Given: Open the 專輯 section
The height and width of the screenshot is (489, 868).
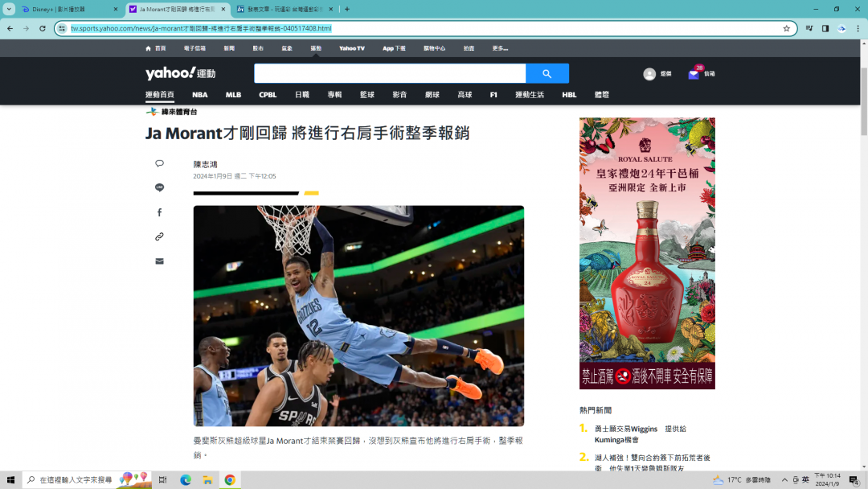Looking at the screenshot, I should click(334, 95).
